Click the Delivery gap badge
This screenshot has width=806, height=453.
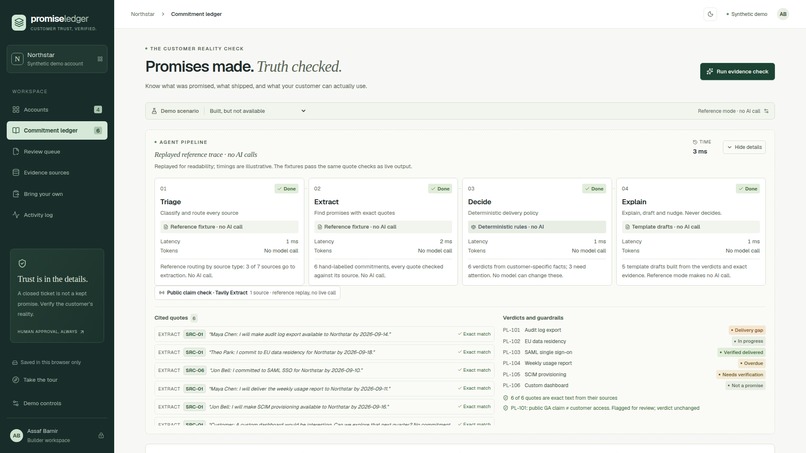[747, 330]
